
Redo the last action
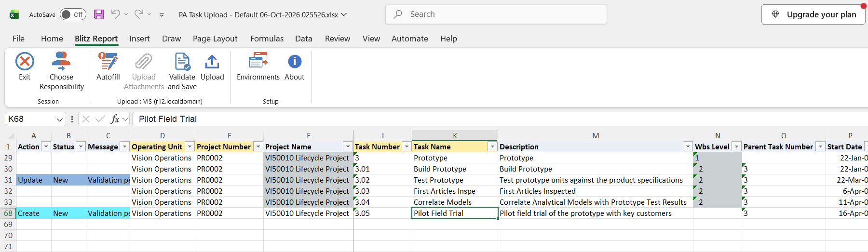click(138, 14)
